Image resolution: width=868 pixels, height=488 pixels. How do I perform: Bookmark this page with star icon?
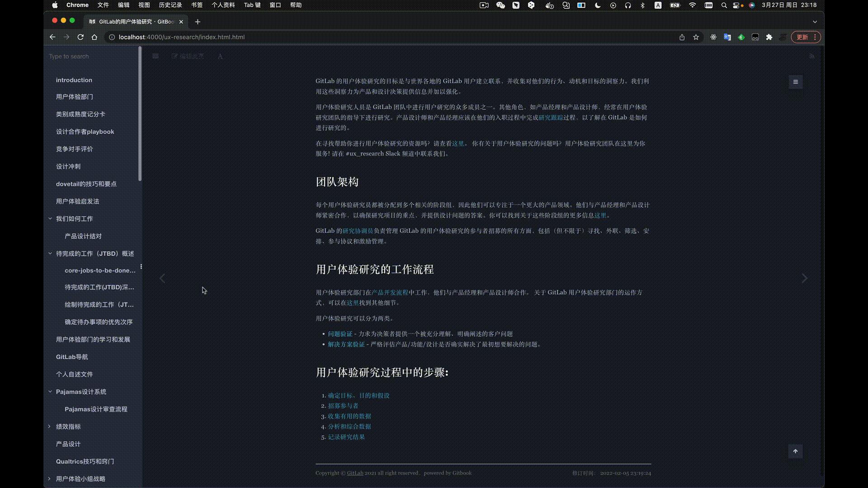tap(696, 37)
